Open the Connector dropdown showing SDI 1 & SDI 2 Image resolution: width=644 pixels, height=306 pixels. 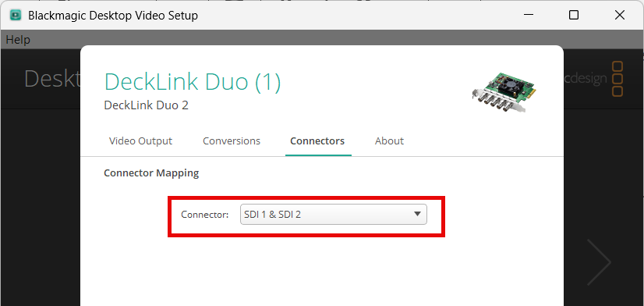click(x=333, y=215)
